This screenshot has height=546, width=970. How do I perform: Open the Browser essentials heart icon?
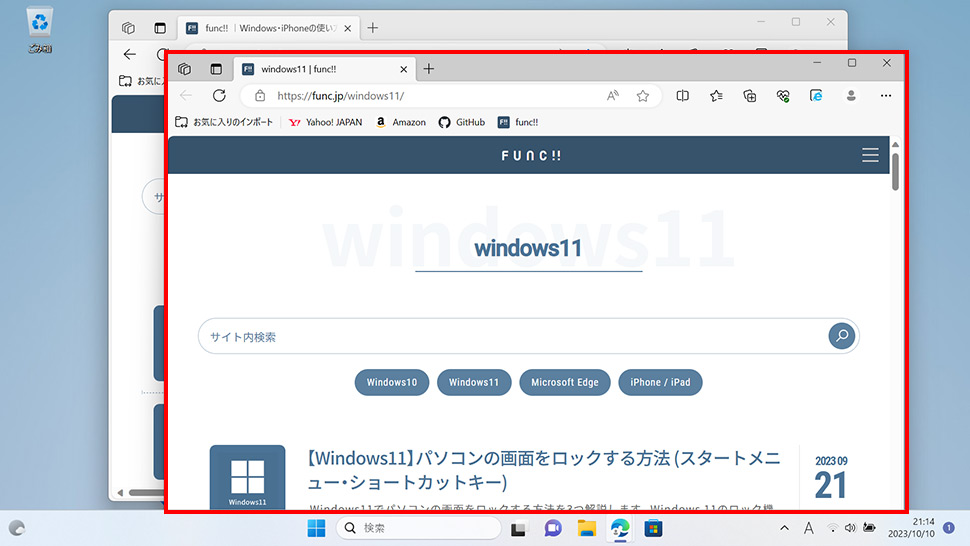click(x=783, y=96)
